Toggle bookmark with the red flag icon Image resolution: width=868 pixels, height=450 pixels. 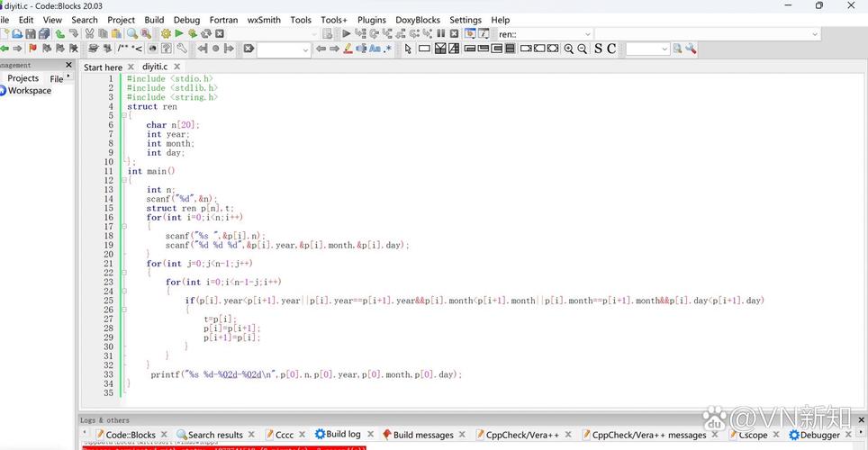pos(33,49)
